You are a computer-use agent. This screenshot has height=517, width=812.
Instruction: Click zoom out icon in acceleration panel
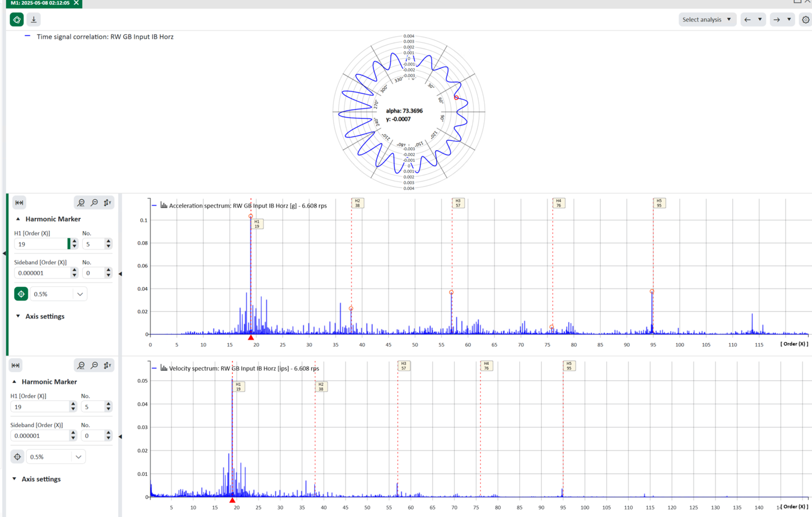(94, 202)
